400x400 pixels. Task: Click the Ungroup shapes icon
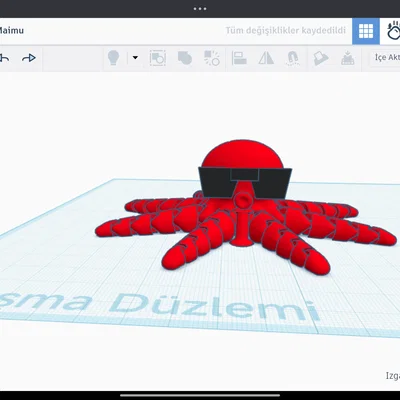[212, 58]
